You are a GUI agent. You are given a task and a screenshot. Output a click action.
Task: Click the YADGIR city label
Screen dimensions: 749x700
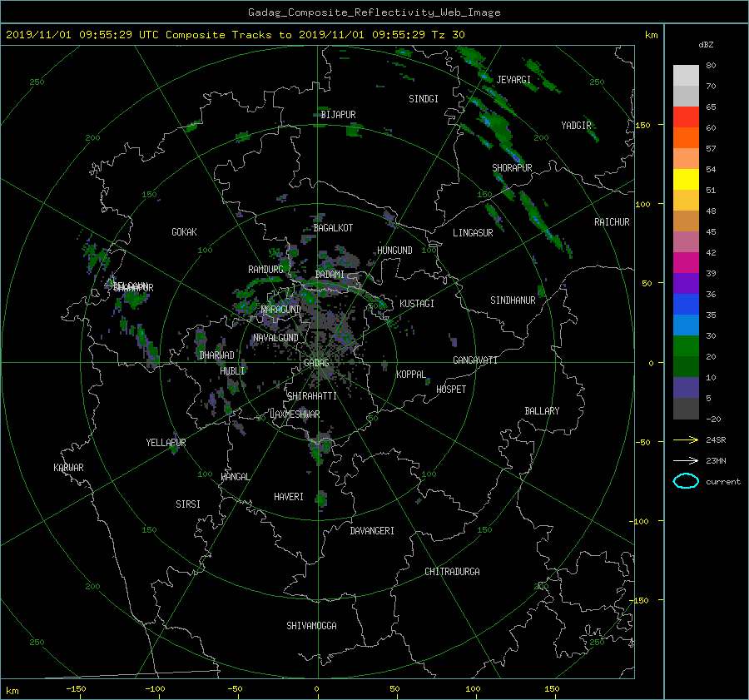coord(576,126)
